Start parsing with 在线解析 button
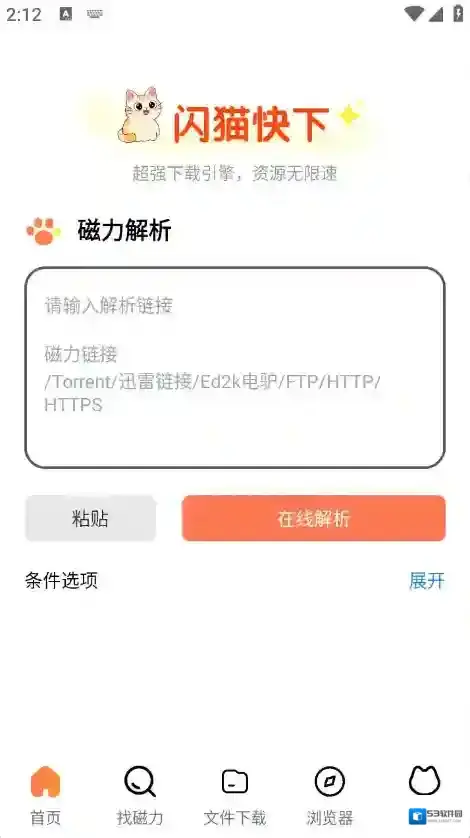 pyautogui.click(x=313, y=518)
